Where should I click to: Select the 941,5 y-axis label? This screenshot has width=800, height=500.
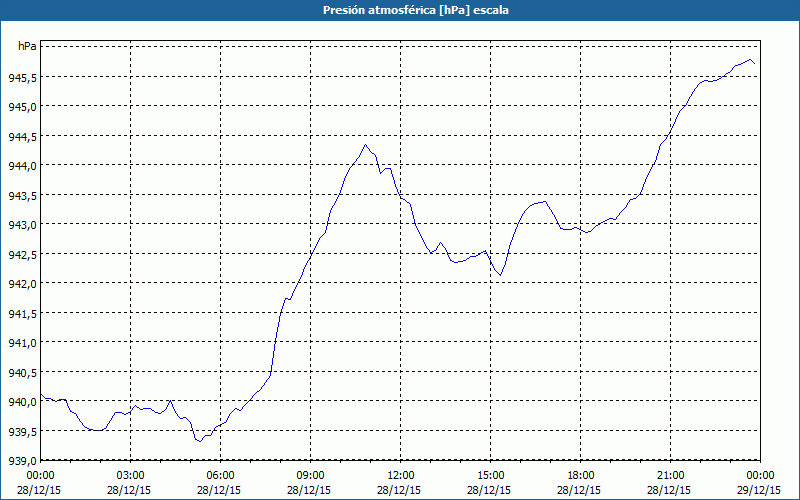20,313
